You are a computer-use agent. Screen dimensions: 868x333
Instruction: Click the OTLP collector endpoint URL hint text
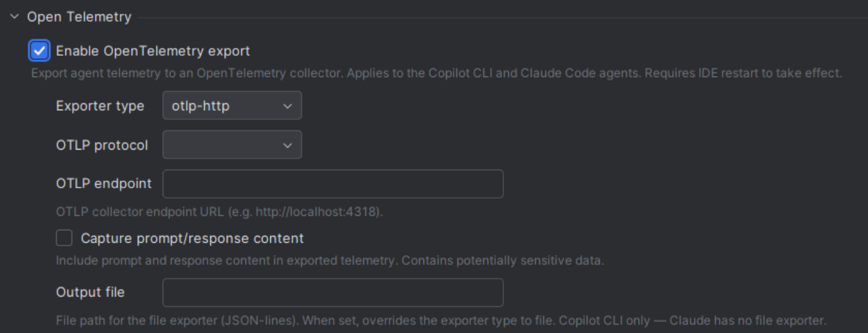pos(219,212)
